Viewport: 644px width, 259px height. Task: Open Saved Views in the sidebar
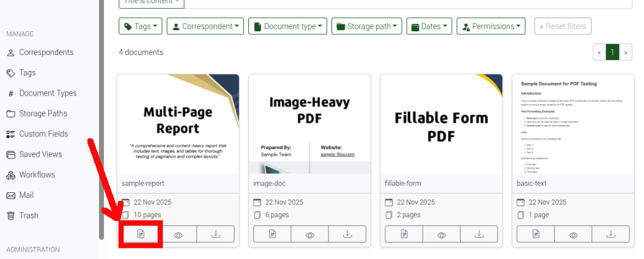[34, 154]
